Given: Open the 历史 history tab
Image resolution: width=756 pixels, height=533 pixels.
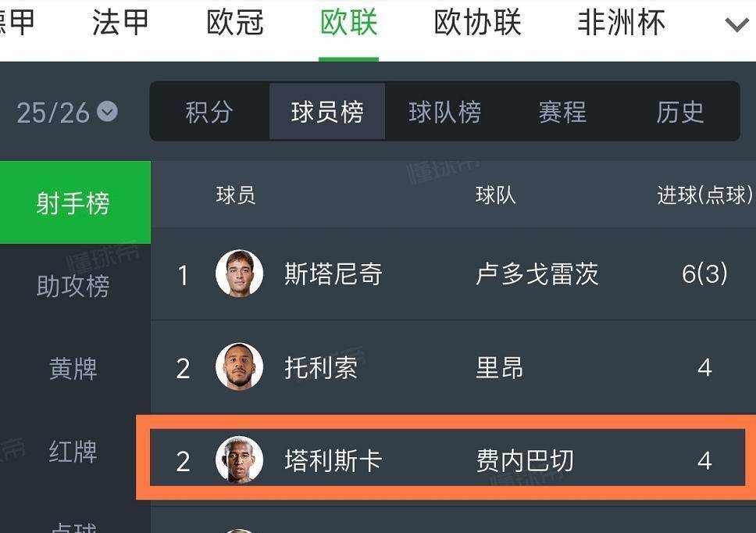Looking at the screenshot, I should tap(680, 112).
